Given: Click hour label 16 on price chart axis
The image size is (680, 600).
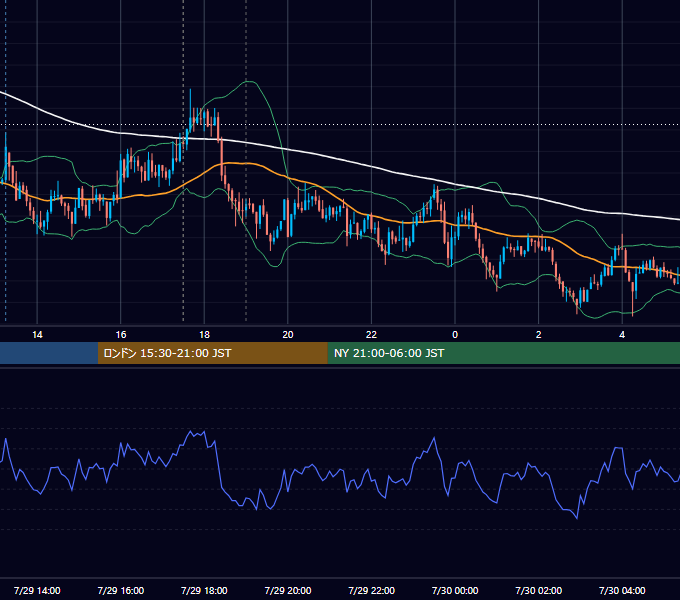Looking at the screenshot, I should coord(121,335).
